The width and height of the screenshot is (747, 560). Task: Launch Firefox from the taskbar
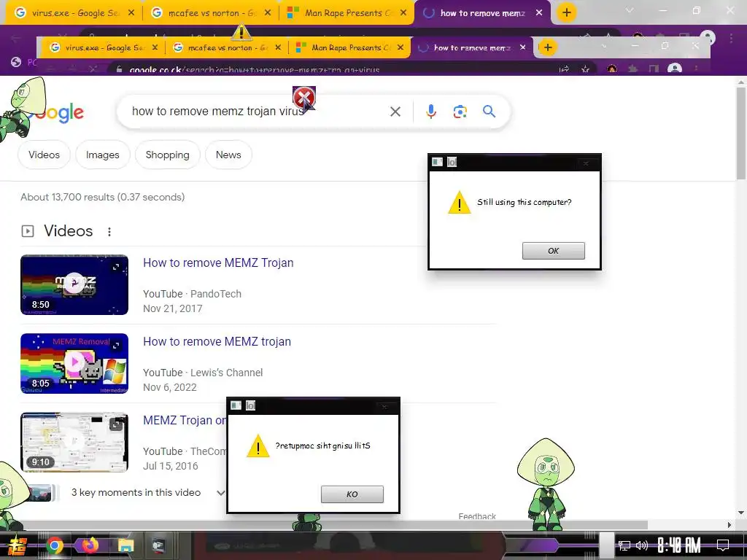[x=90, y=545]
